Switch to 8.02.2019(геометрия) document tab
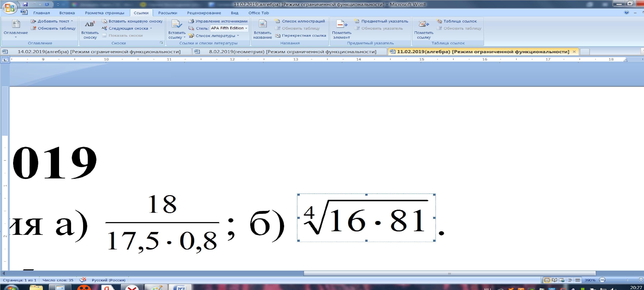 click(290, 52)
